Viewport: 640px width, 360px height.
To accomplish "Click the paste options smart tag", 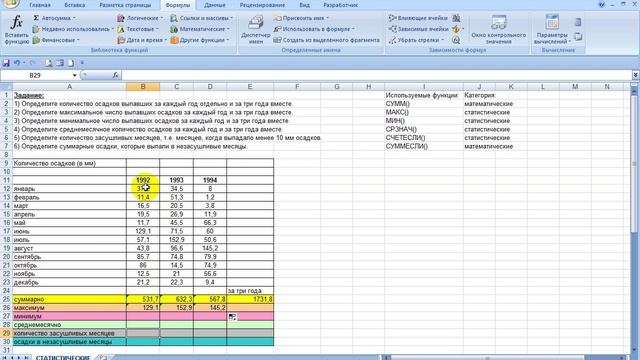I will pos(232,317).
